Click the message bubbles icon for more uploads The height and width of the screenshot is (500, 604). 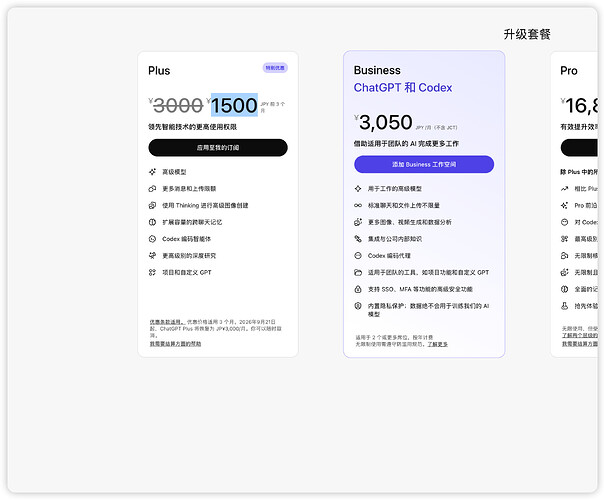(x=153, y=189)
